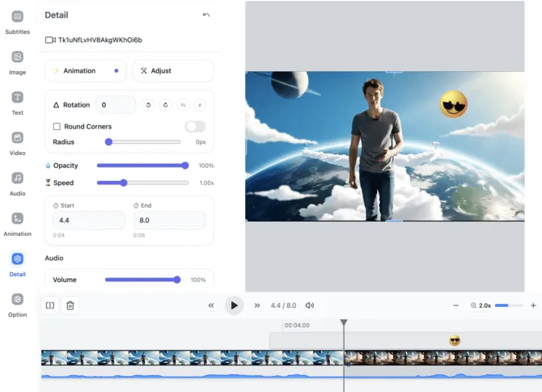Click the clip name Tk1uNfLvHV8AkgWKhOi6b
This screenshot has height=392, width=542.
(x=100, y=40)
